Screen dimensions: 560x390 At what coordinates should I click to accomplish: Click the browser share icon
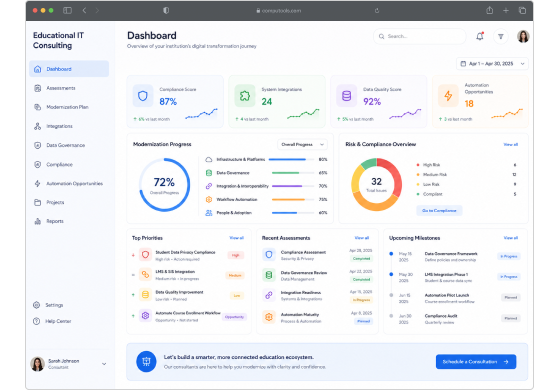[x=490, y=10]
